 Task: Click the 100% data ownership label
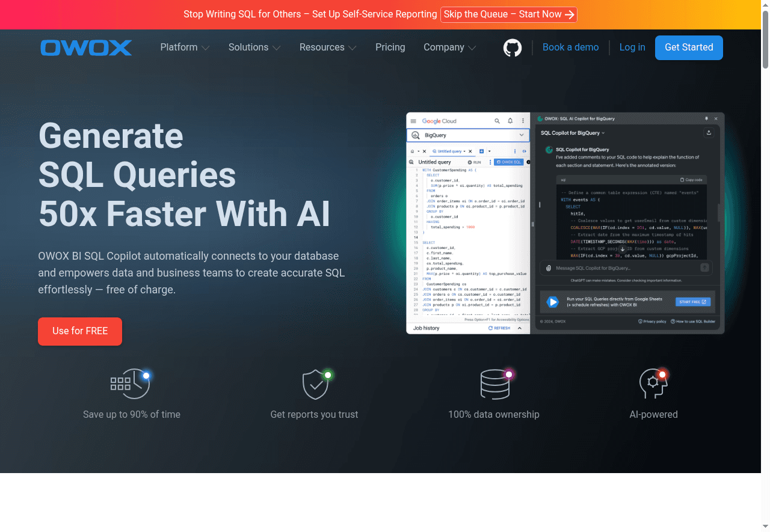click(x=493, y=414)
